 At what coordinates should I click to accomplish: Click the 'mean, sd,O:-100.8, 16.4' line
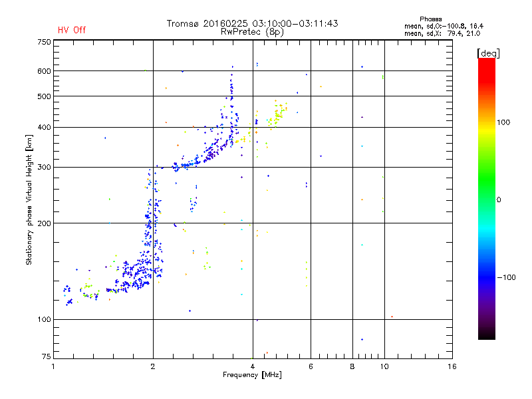coord(444,26)
